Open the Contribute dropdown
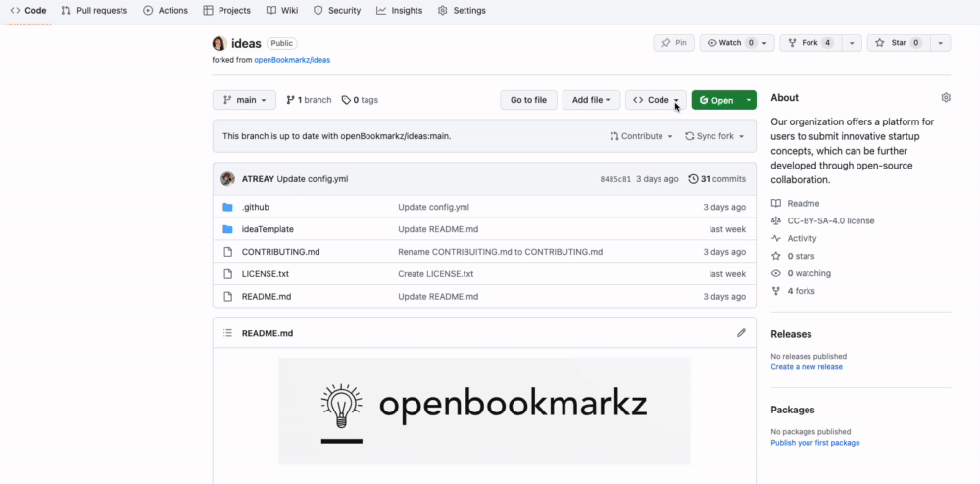The width and height of the screenshot is (980, 484). pyautogui.click(x=642, y=136)
